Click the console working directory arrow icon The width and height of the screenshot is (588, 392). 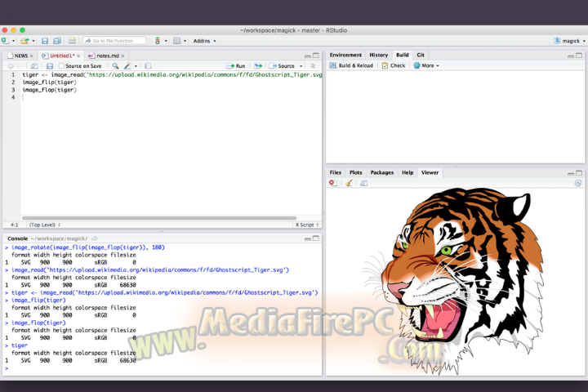tap(95, 238)
